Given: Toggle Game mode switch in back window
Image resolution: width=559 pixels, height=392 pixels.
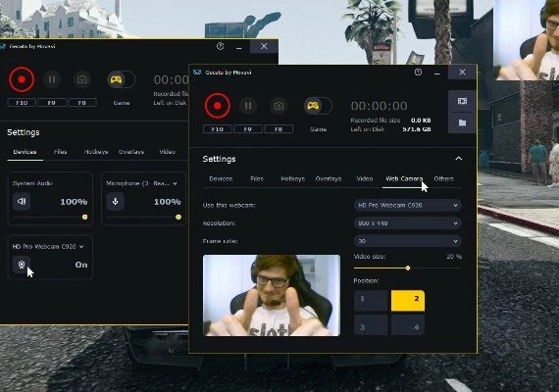Looking at the screenshot, I should [x=122, y=79].
